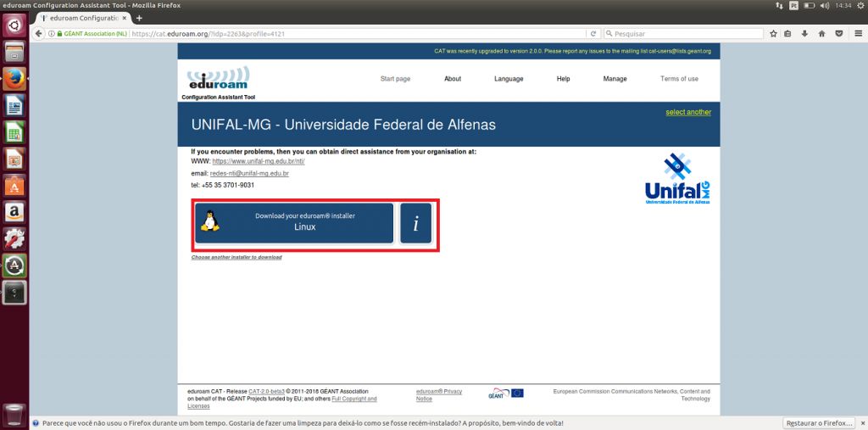Open the Language menu
The width and height of the screenshot is (868, 430).
(x=509, y=79)
